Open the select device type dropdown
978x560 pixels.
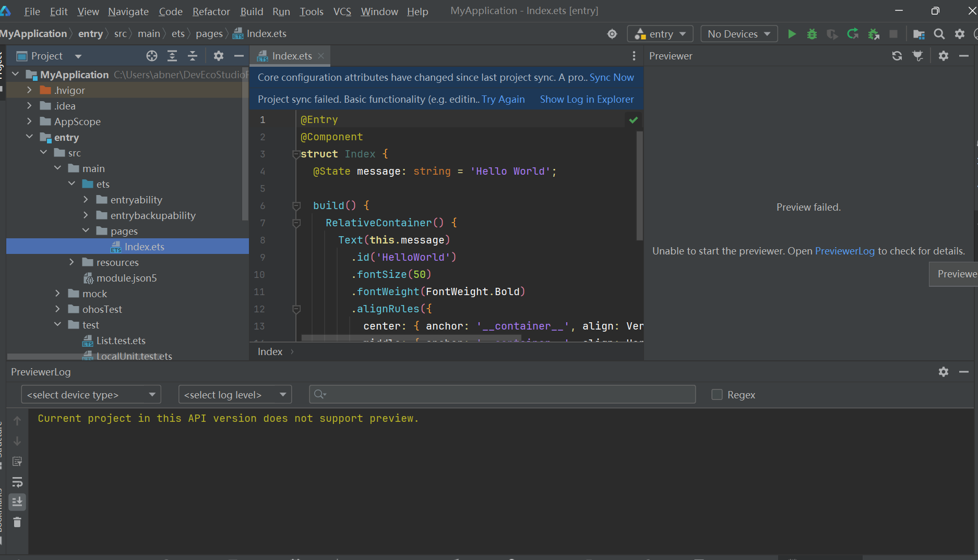pos(91,395)
